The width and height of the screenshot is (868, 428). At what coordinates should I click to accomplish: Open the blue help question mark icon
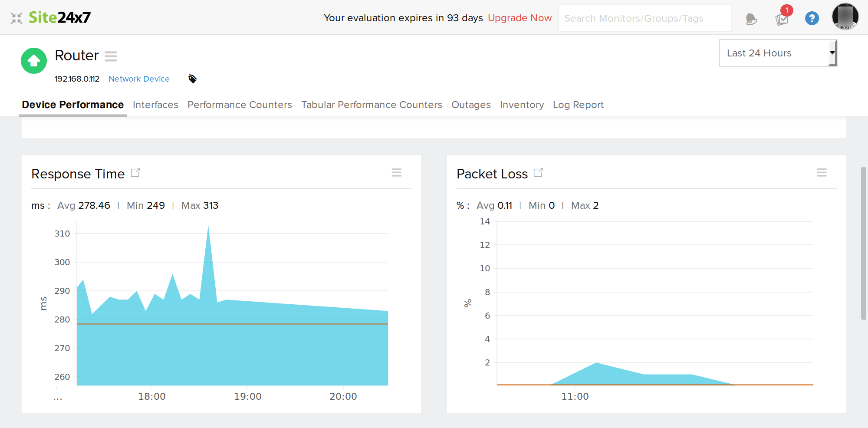(x=812, y=18)
